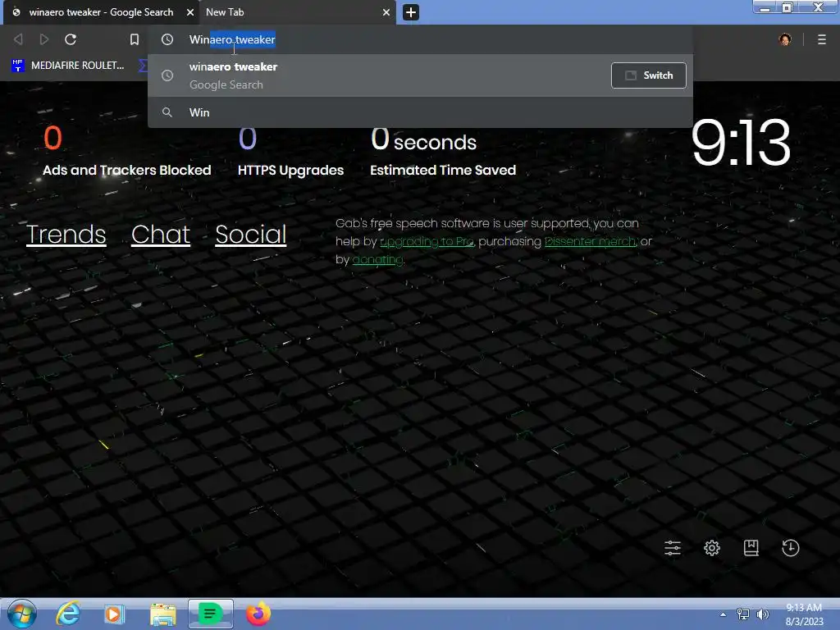Open a new tab with the plus button
This screenshot has width=840, height=630.
pyautogui.click(x=410, y=11)
